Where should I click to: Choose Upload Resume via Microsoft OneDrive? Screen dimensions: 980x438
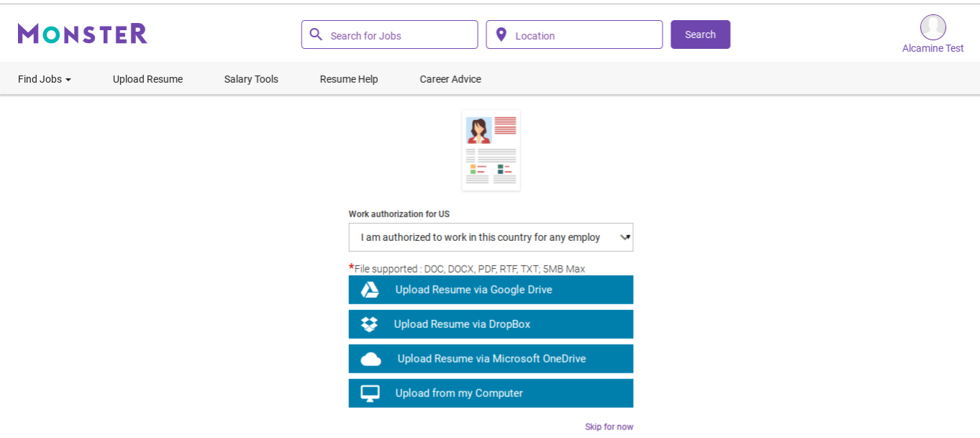coord(491,359)
